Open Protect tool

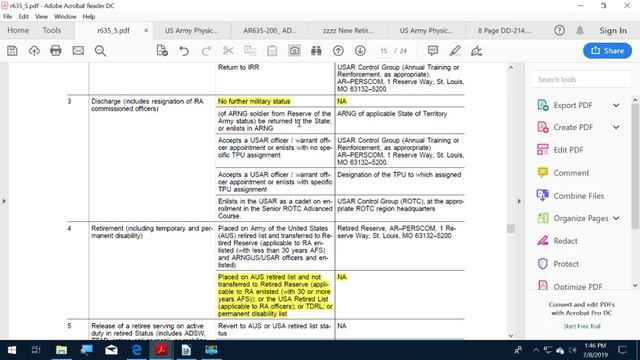[566, 264]
